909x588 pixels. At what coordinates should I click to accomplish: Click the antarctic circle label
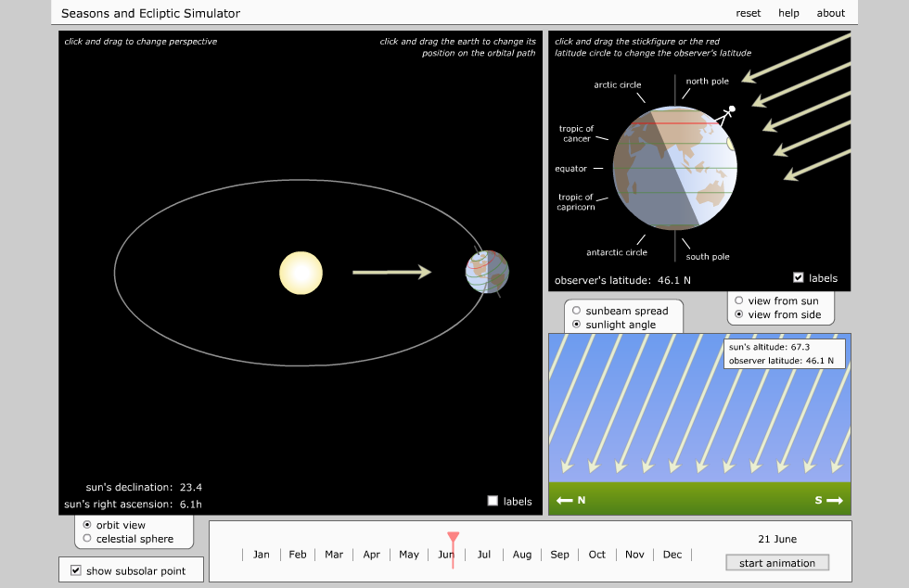coord(617,252)
